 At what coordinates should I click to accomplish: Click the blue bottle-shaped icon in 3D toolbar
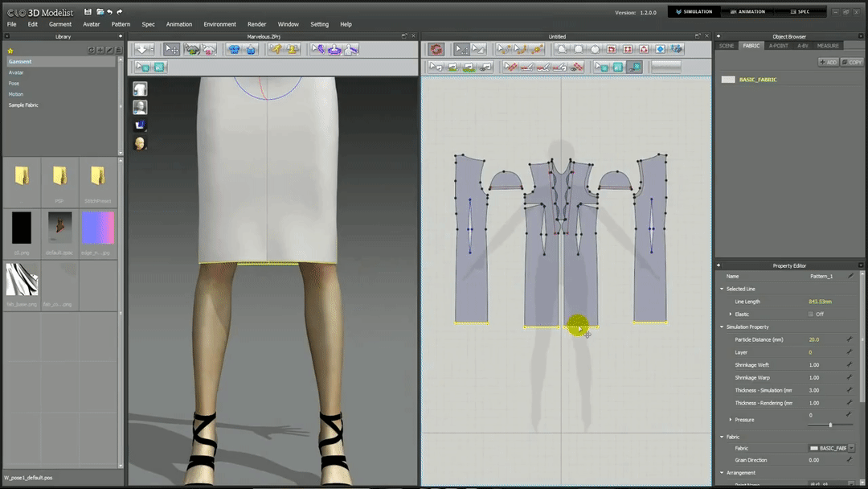tap(251, 49)
